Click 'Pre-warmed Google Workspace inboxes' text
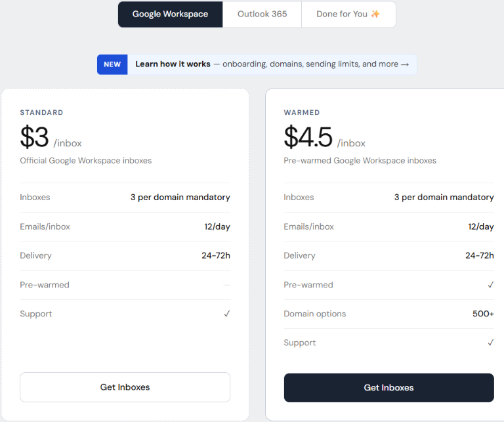 point(360,160)
